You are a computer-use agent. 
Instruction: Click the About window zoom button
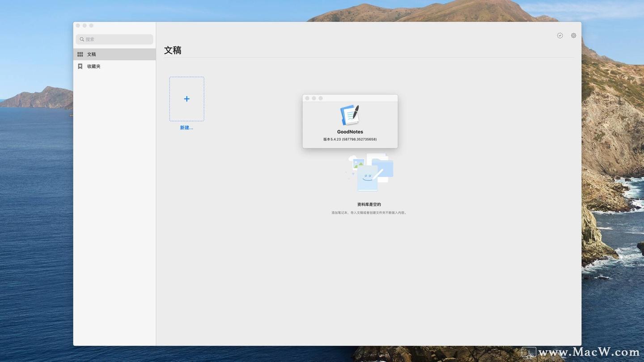321,98
